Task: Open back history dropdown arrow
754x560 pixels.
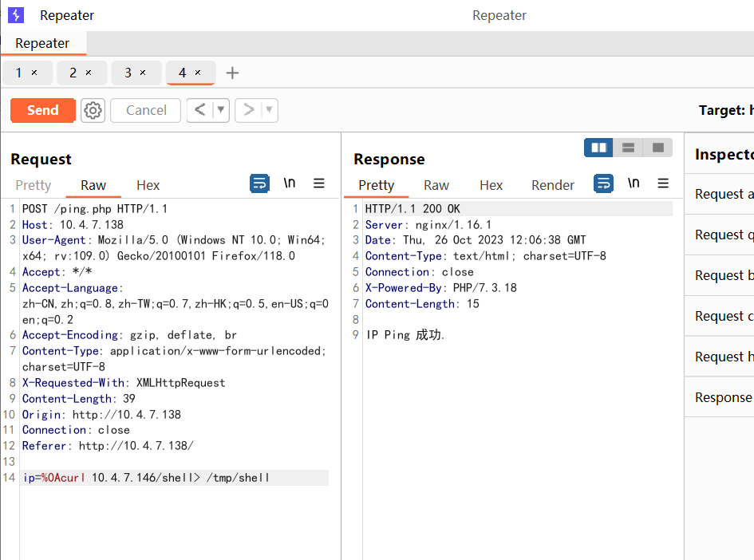Action: [221, 110]
